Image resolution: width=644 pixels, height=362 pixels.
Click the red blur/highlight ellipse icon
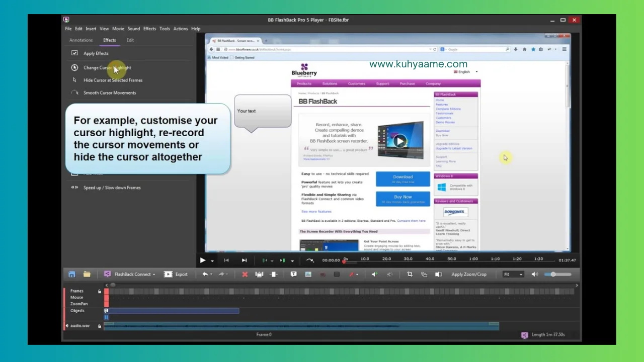[x=323, y=275]
